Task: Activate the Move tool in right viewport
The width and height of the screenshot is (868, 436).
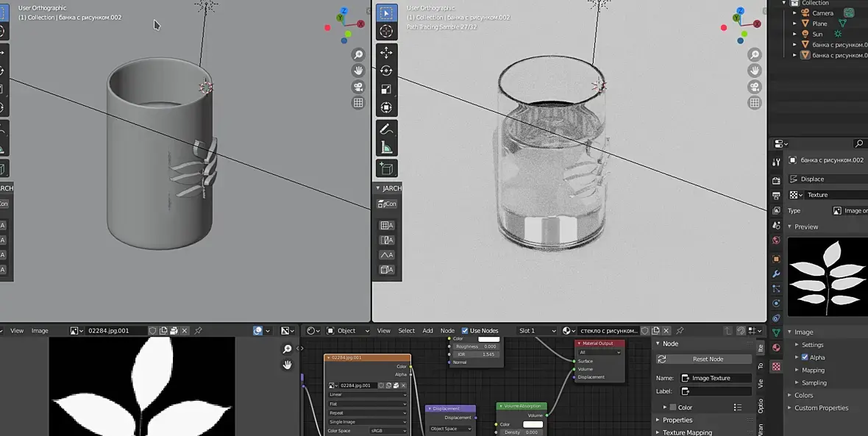Action: pos(386,52)
